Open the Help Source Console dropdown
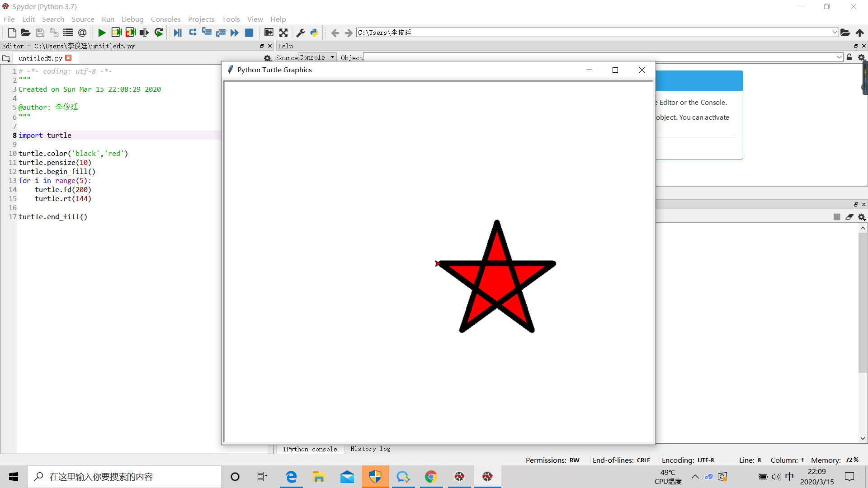868x488 pixels. point(317,57)
